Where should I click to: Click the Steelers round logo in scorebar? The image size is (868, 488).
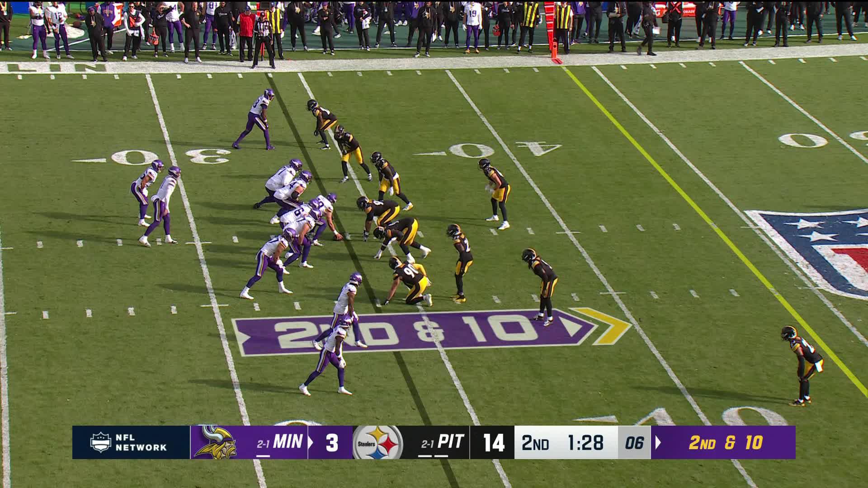377,443
